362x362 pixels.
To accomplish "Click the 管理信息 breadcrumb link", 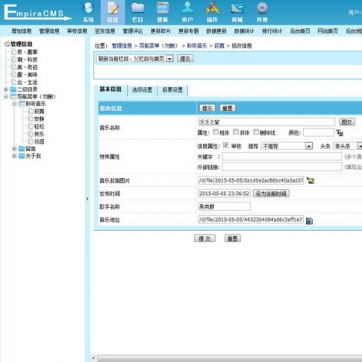I will tap(122, 46).
